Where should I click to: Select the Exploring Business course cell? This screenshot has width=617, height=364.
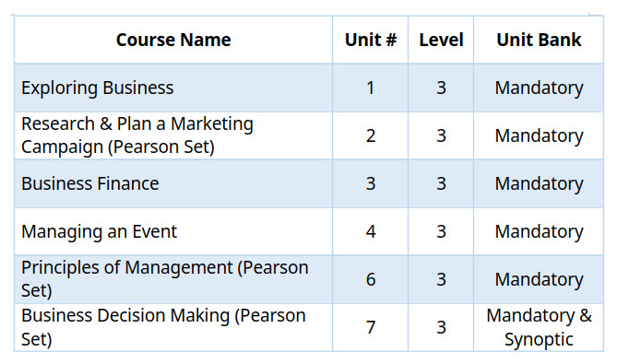(x=173, y=88)
